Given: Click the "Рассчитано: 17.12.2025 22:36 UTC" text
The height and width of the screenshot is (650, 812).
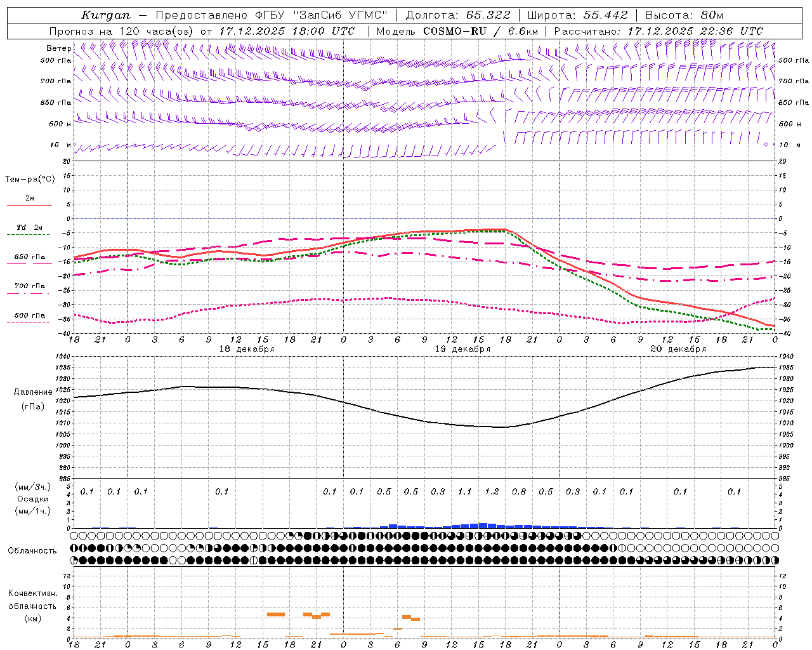Looking at the screenshot, I should (658, 31).
